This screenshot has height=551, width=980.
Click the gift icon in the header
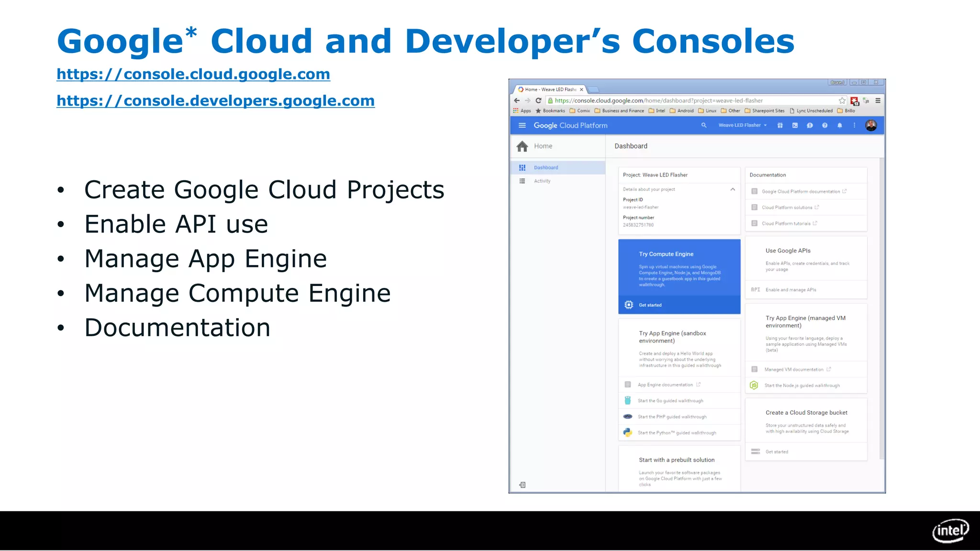tap(780, 125)
